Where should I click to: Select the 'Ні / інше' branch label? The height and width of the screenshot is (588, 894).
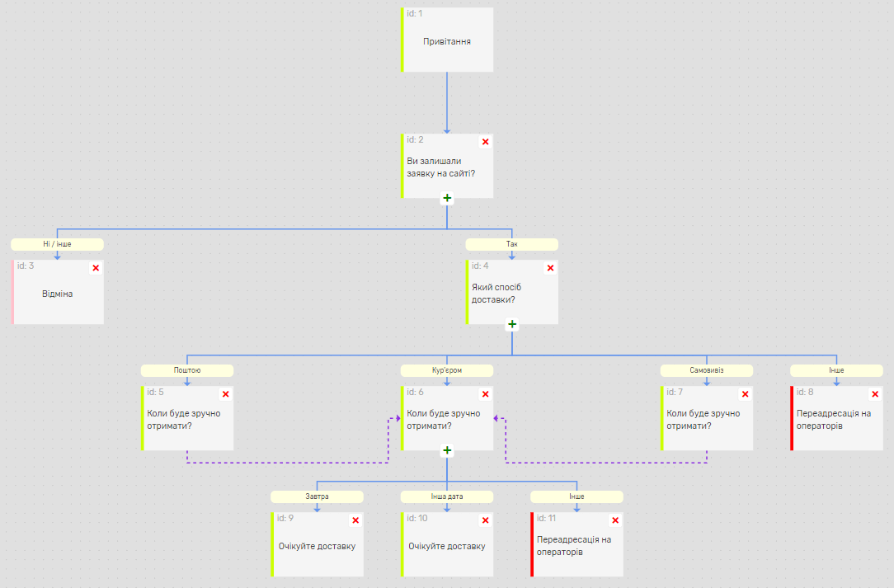coord(58,244)
